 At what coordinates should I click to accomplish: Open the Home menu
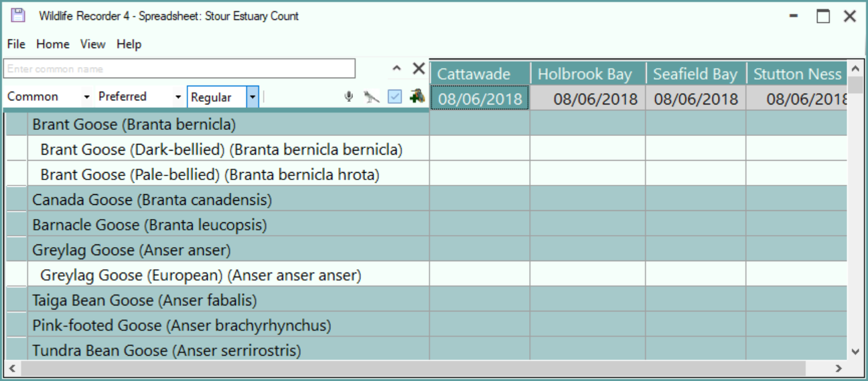(x=53, y=44)
